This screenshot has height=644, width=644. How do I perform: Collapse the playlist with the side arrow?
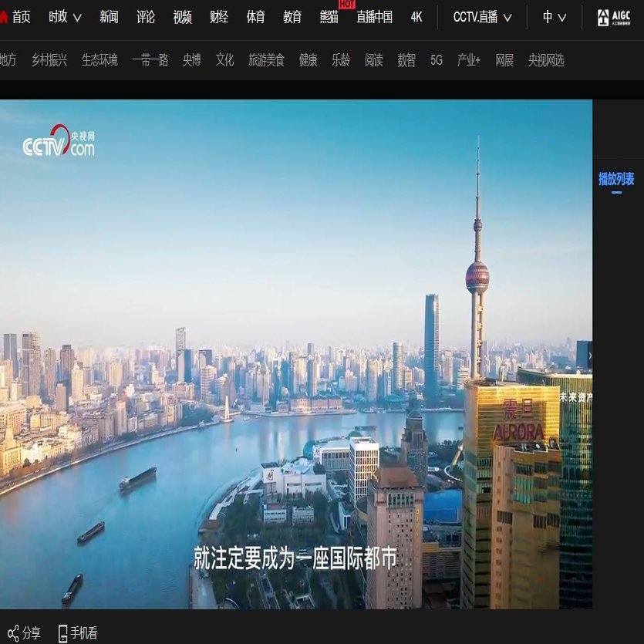point(590,356)
